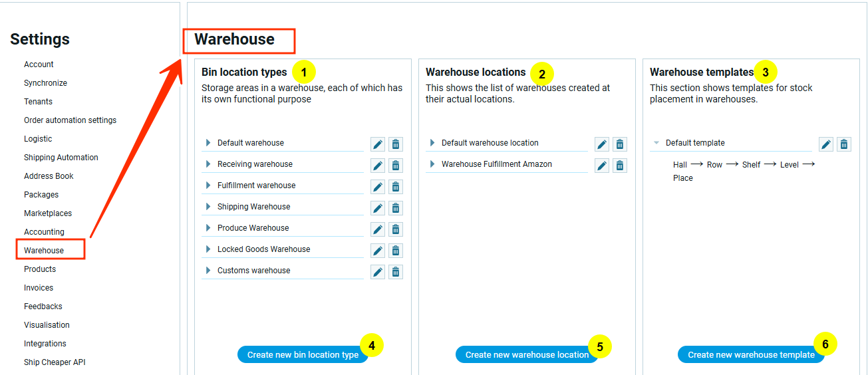Viewport: 868px width, 375px height.
Task: Open the Integrations settings section
Action: pyautogui.click(x=45, y=344)
